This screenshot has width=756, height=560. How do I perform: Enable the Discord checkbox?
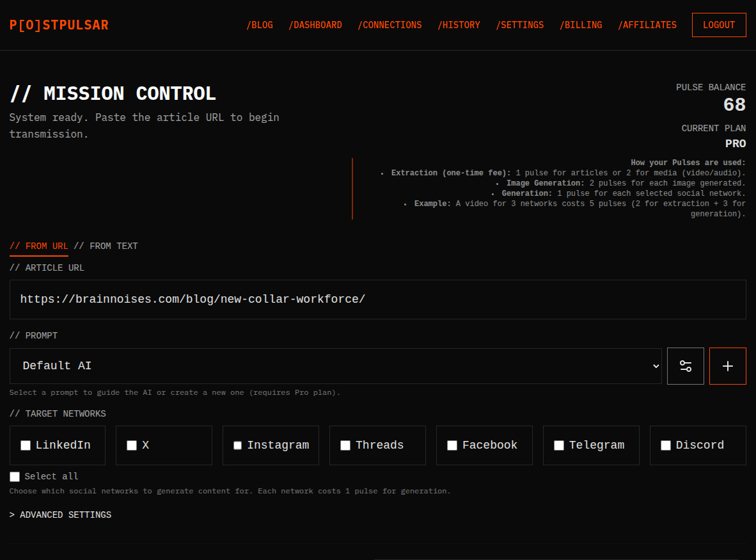[x=666, y=445]
